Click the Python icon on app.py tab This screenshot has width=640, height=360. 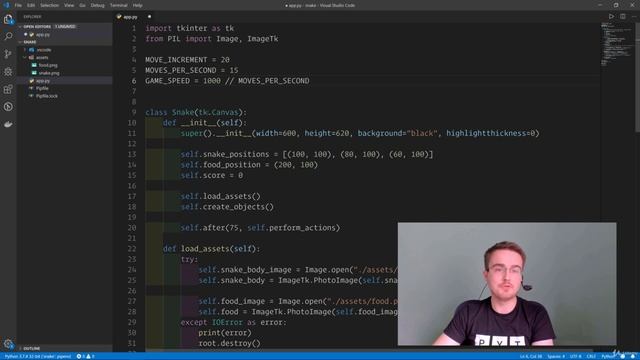pyautogui.click(x=119, y=17)
